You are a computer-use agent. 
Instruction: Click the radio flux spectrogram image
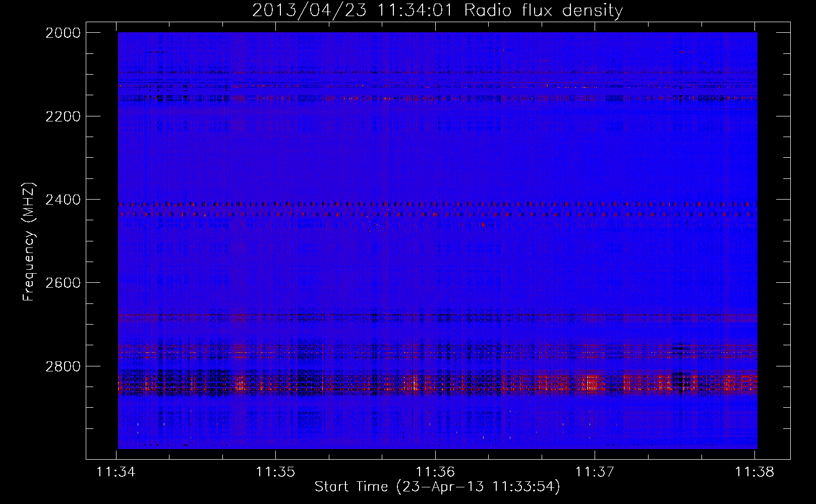437,240
